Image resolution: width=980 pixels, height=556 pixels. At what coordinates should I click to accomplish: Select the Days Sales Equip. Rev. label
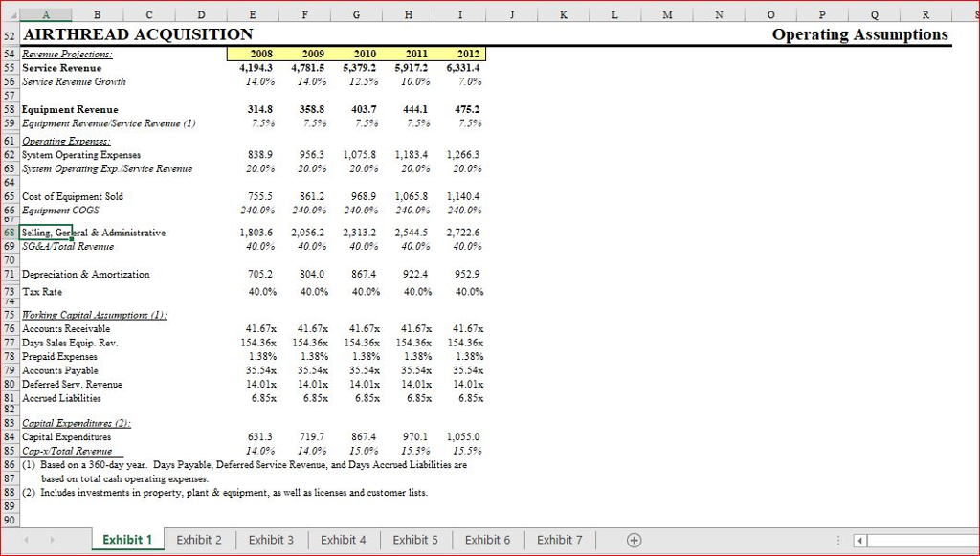pyautogui.click(x=70, y=343)
